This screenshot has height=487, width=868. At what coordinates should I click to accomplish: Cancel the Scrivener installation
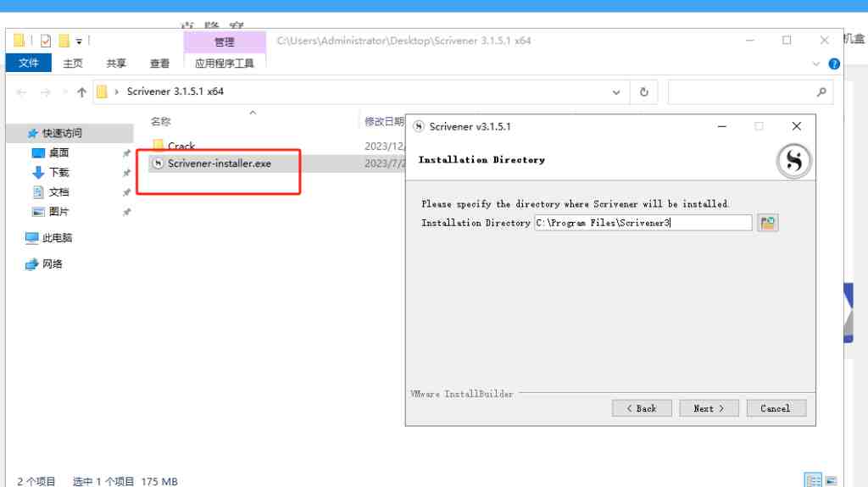point(776,408)
